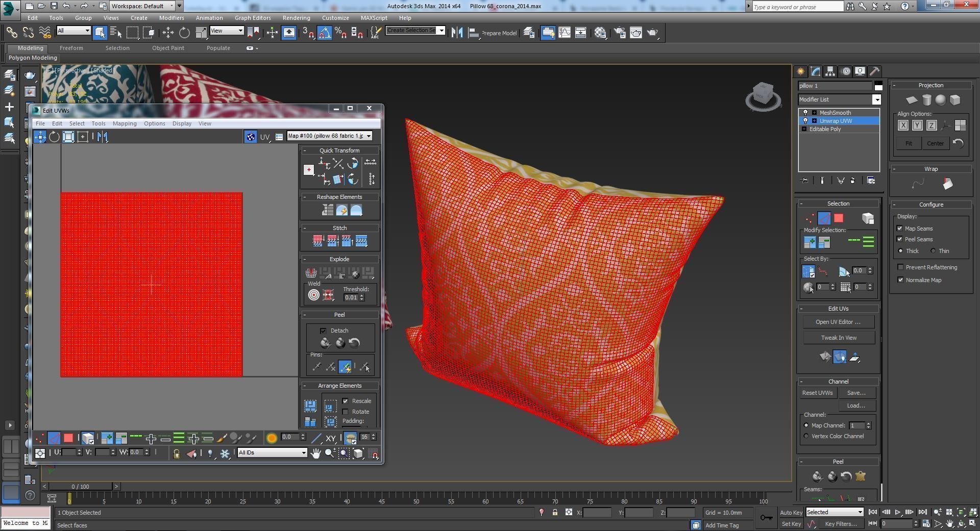Image resolution: width=980 pixels, height=531 pixels.
Task: Click the Pan View hand icon
Action: [316, 453]
